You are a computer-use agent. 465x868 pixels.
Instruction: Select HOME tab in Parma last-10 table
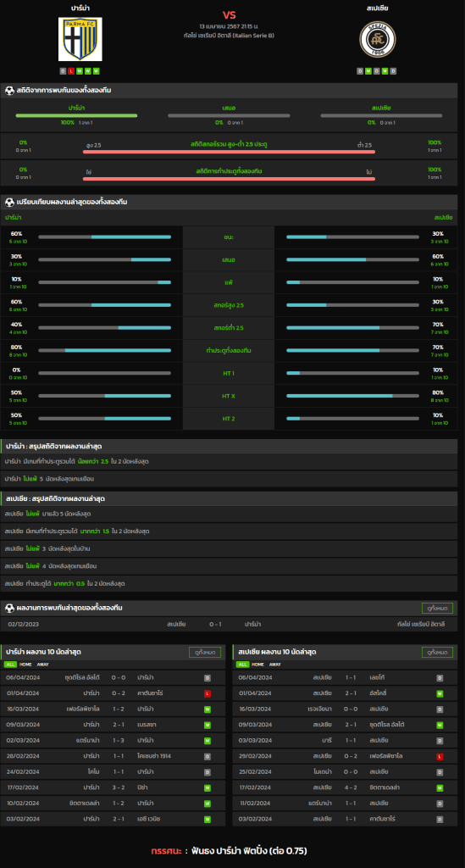pyautogui.click(x=25, y=665)
